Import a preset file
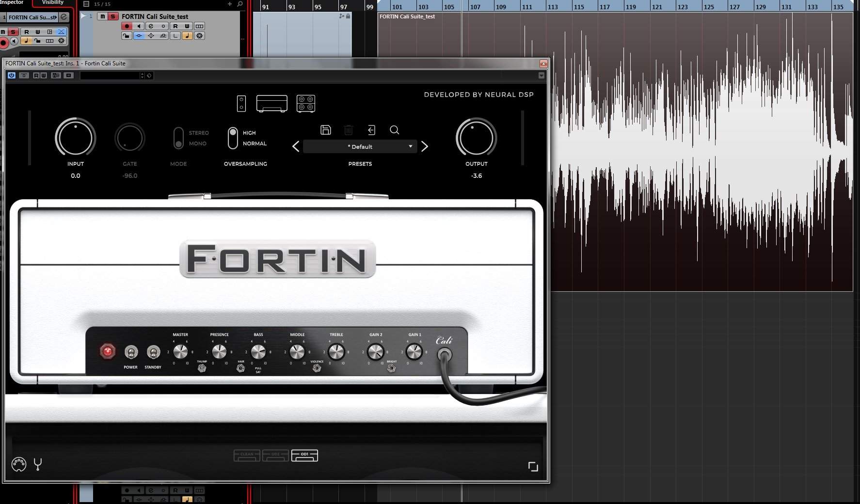Viewport: 860px width, 504px height. click(x=371, y=130)
